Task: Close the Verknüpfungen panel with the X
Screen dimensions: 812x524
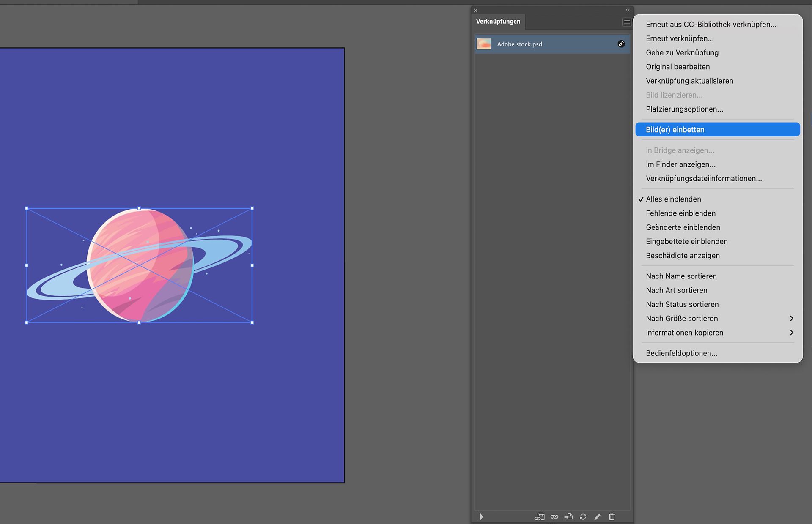Action: point(476,11)
